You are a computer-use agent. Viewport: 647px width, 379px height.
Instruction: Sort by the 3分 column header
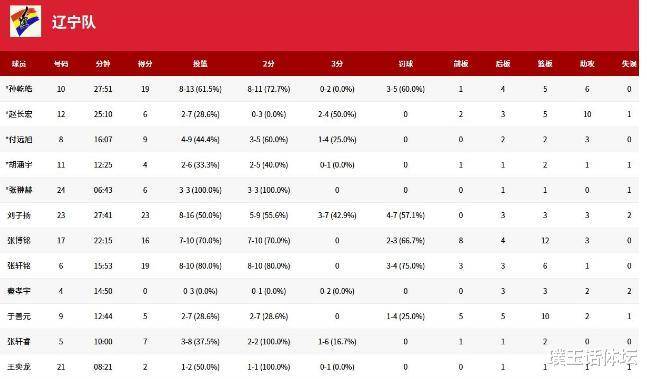(x=337, y=64)
